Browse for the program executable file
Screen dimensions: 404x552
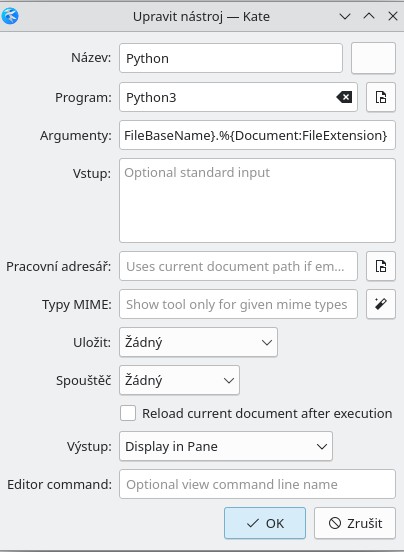click(381, 97)
